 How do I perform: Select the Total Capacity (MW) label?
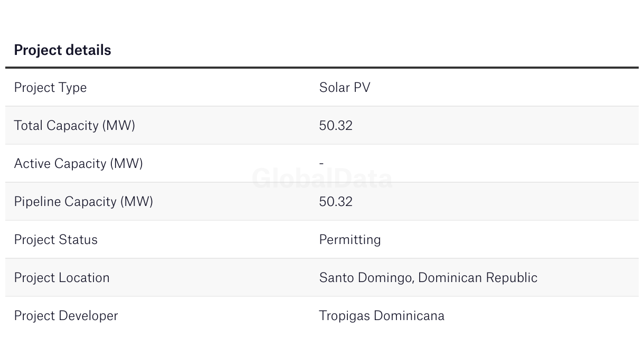(74, 126)
